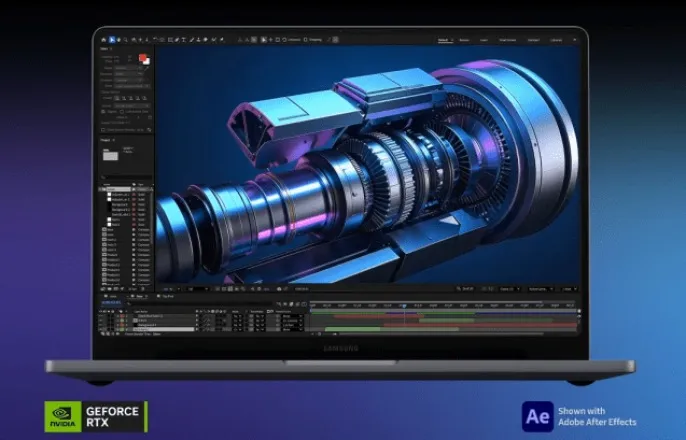Click the trash icon at Project panel bottom

[143, 289]
